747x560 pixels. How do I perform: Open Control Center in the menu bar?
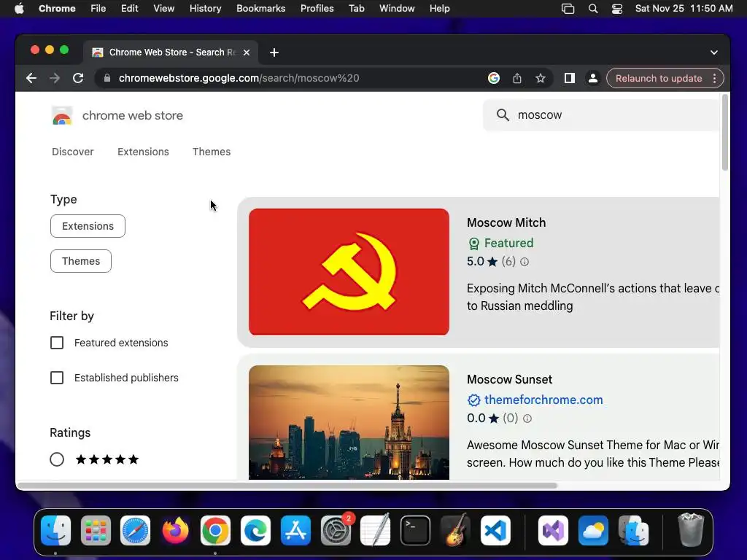[x=617, y=9]
